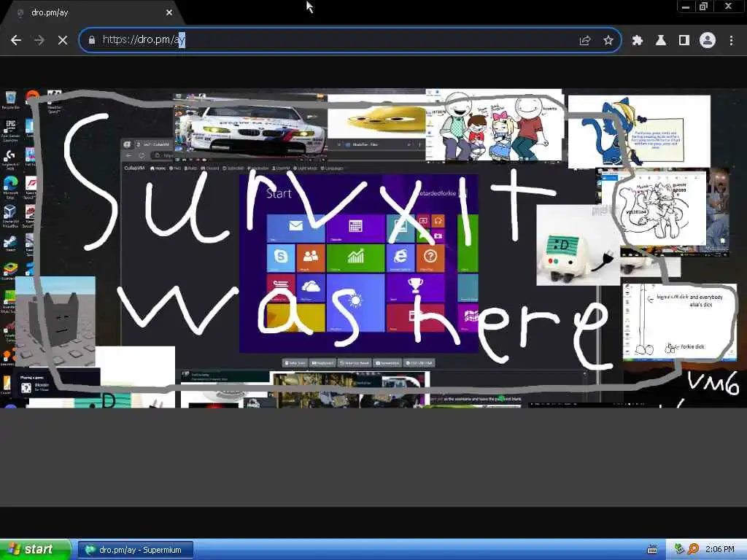The width and height of the screenshot is (747, 560).
Task: Stop loading the current page
Action: click(x=63, y=40)
